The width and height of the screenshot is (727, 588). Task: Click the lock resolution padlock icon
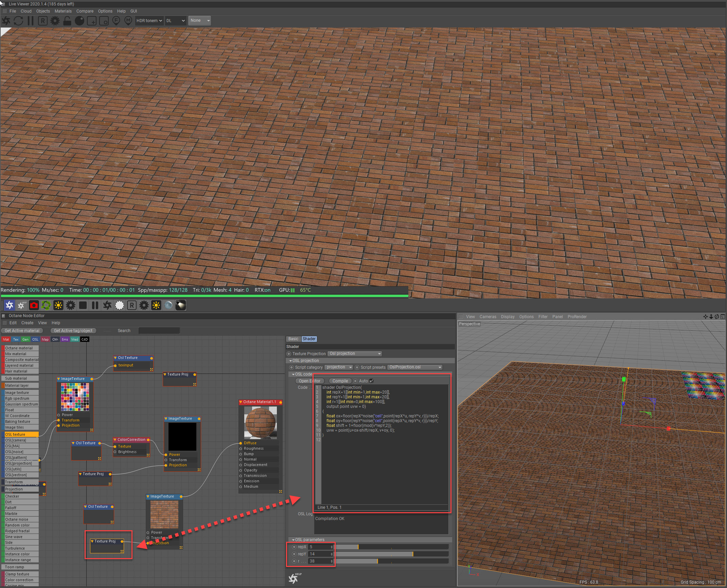coord(67,21)
